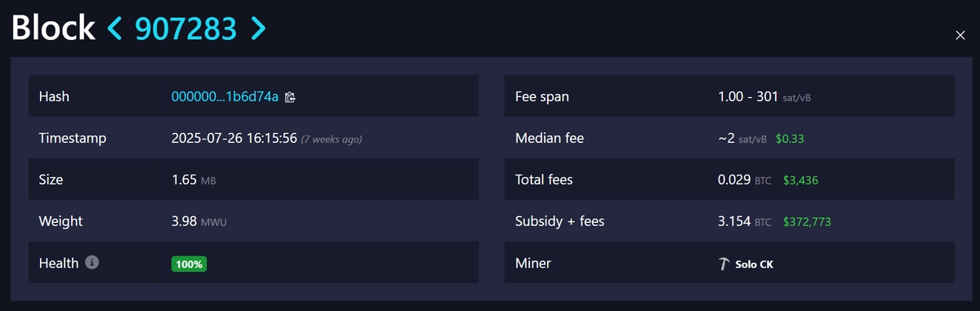This screenshot has width=980, height=311.
Task: Open the Health info tooltip icon
Action: tap(92, 263)
